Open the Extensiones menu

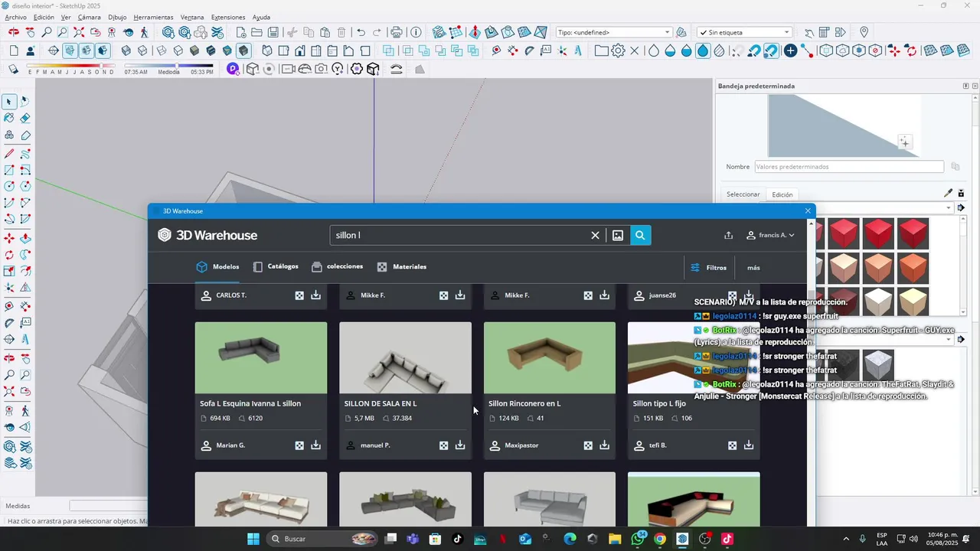coord(228,17)
